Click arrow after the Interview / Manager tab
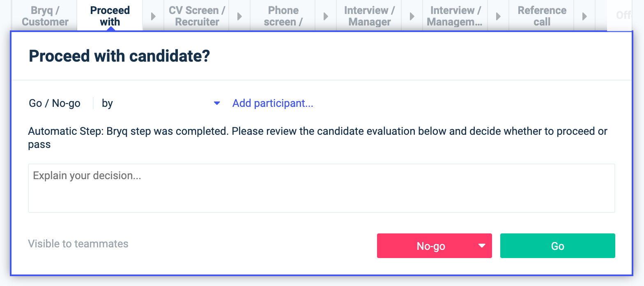This screenshot has height=286, width=644. click(412, 16)
